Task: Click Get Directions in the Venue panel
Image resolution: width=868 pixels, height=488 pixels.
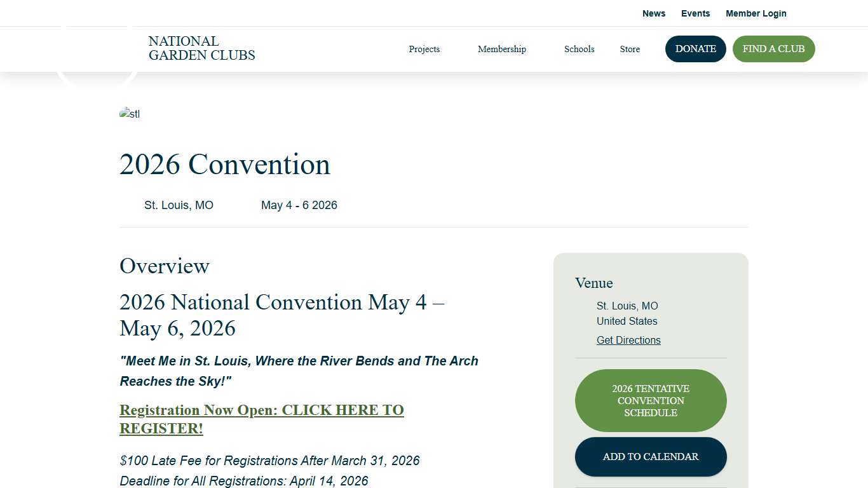Action: (x=628, y=340)
